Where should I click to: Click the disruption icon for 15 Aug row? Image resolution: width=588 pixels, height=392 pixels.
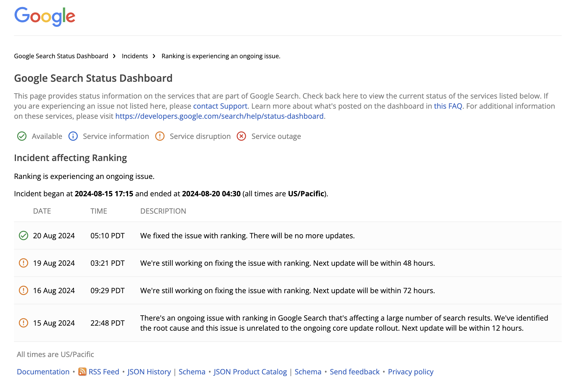pos(24,323)
